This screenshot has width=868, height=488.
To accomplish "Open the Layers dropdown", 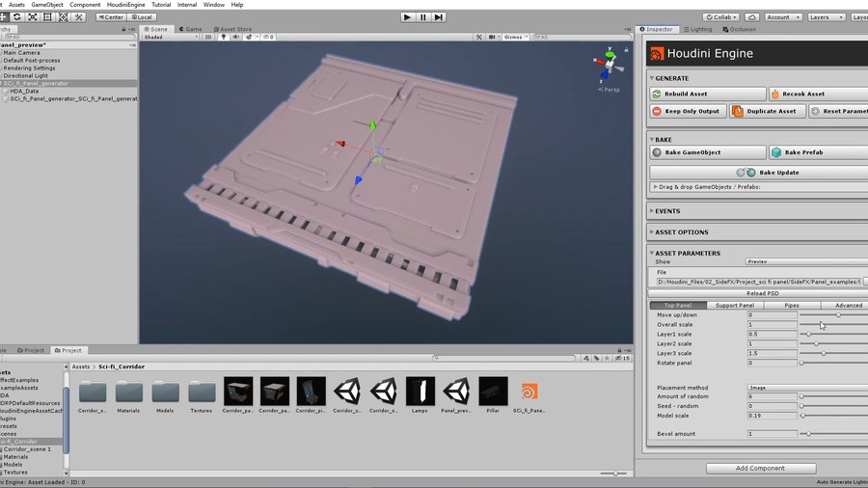I will [826, 17].
